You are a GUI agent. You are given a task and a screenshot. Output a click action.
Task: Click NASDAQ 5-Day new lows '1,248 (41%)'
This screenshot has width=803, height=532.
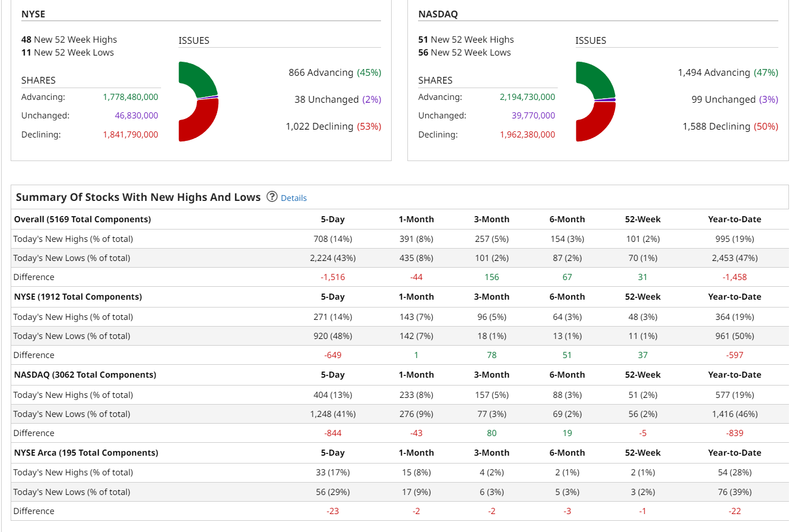click(333, 414)
